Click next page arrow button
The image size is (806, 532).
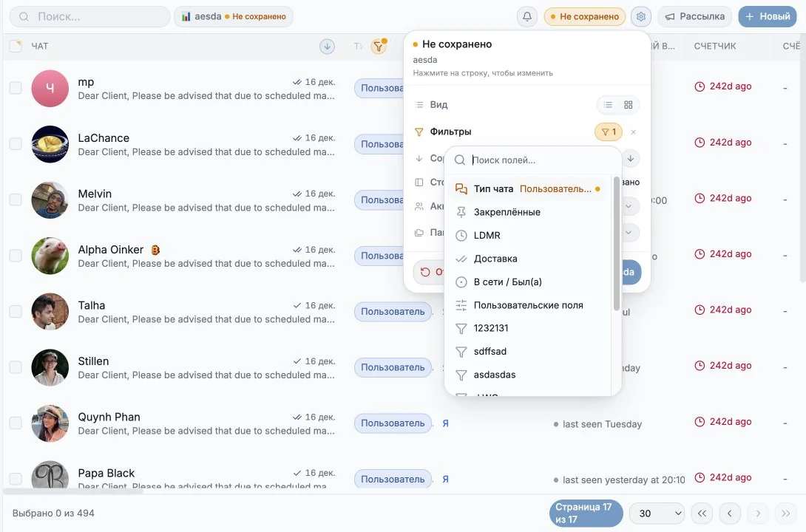tap(758, 513)
